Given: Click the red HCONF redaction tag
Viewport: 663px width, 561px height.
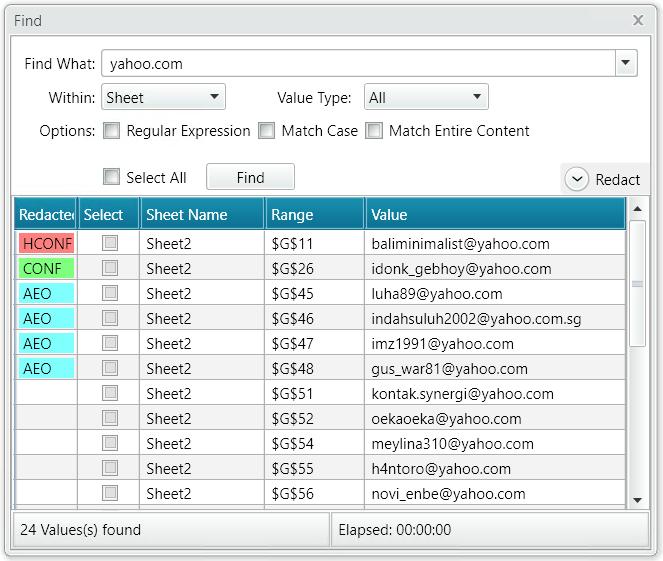Looking at the screenshot, I should [47, 244].
